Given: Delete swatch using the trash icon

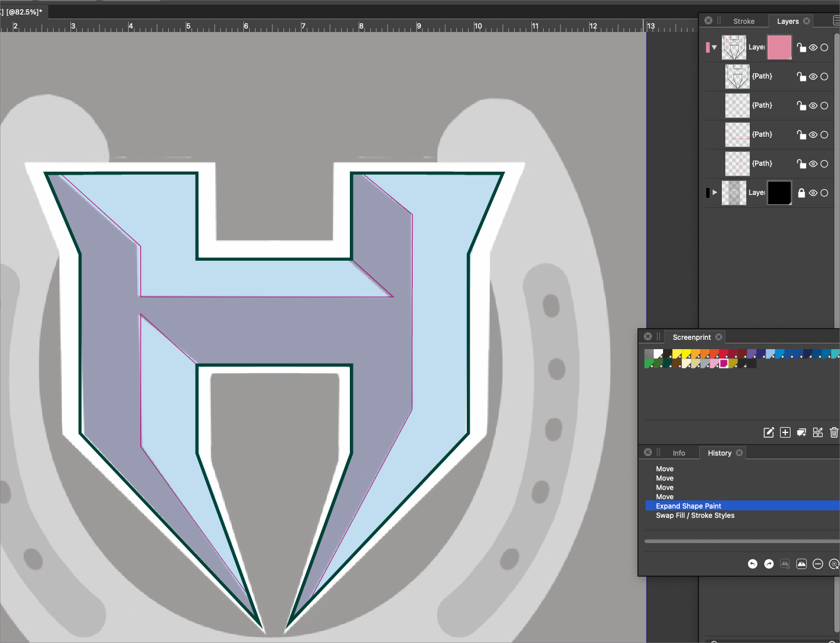Looking at the screenshot, I should tap(834, 432).
